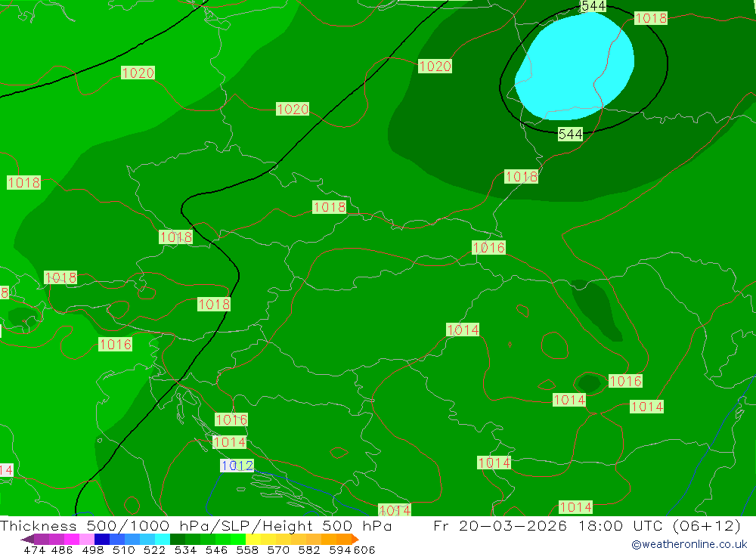Click the 546 legend value
The image size is (756, 554).
(x=216, y=549)
